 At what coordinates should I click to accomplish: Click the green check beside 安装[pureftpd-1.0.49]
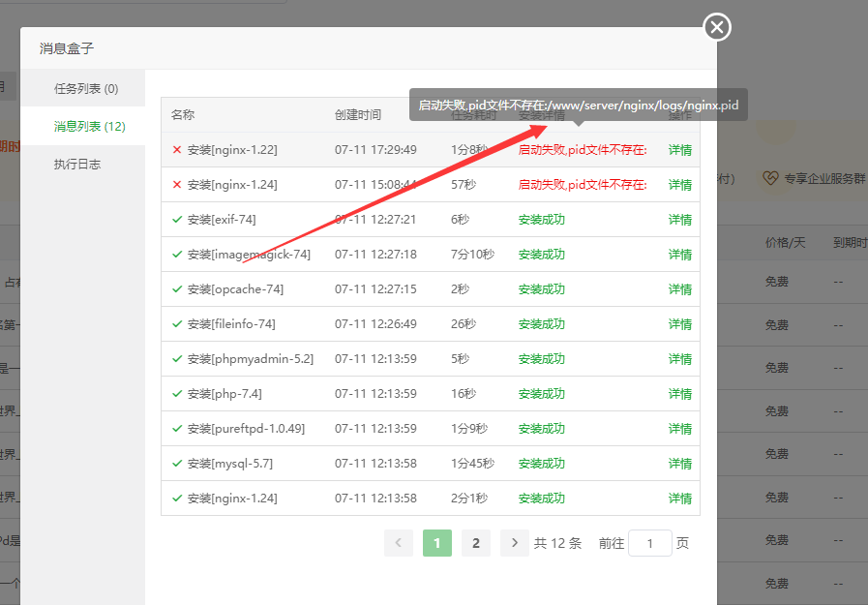177,429
